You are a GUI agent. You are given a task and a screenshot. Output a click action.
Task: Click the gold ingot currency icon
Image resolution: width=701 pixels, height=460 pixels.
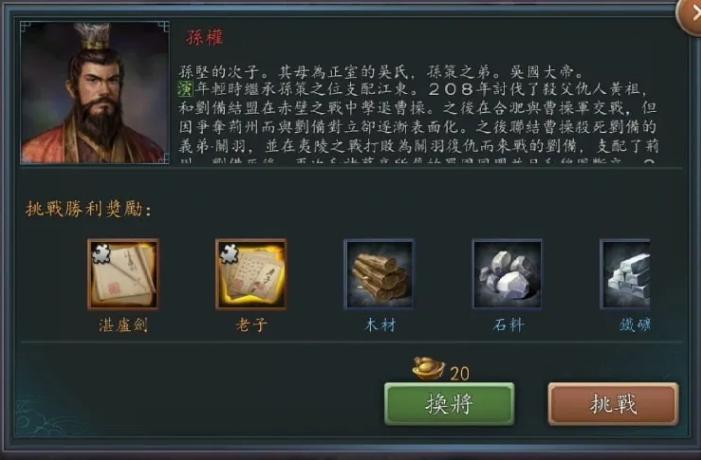point(428,368)
